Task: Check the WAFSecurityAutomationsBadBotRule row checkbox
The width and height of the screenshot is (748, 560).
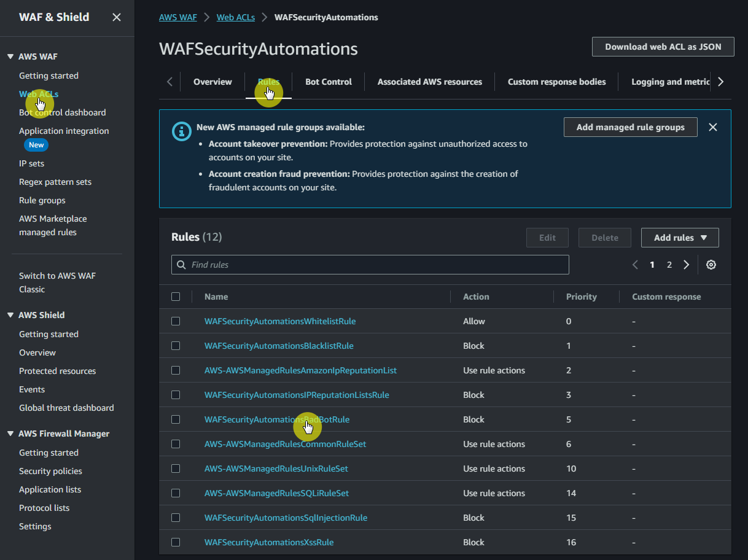Action: pyautogui.click(x=176, y=419)
